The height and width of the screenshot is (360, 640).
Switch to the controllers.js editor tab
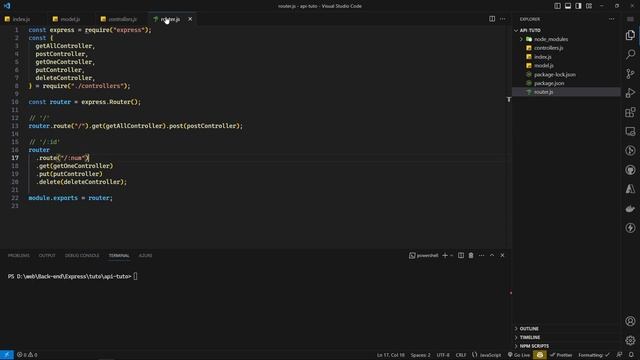pos(122,19)
